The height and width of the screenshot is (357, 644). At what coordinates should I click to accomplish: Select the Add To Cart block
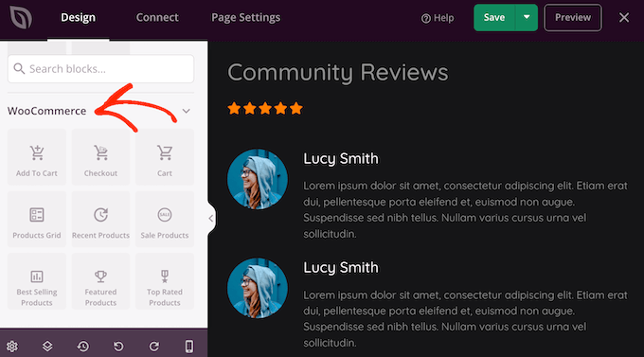pos(37,157)
